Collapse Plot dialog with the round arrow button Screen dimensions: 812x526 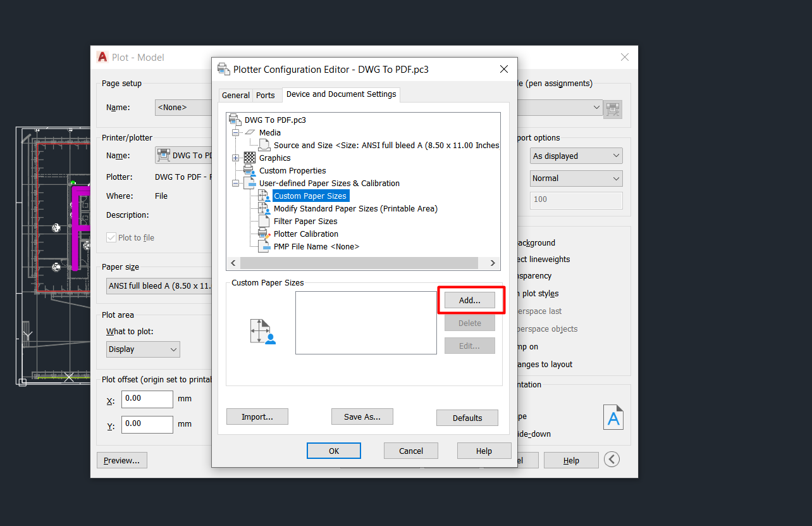[x=612, y=460]
